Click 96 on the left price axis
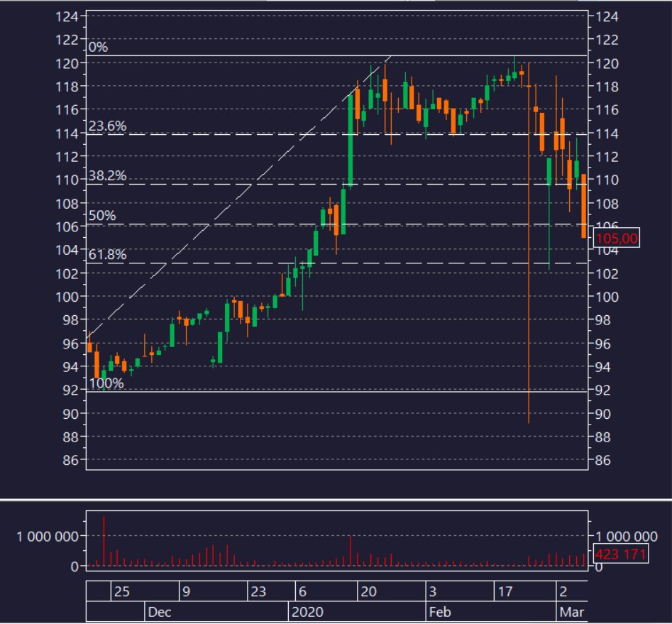This screenshot has width=672, height=624. (x=71, y=344)
